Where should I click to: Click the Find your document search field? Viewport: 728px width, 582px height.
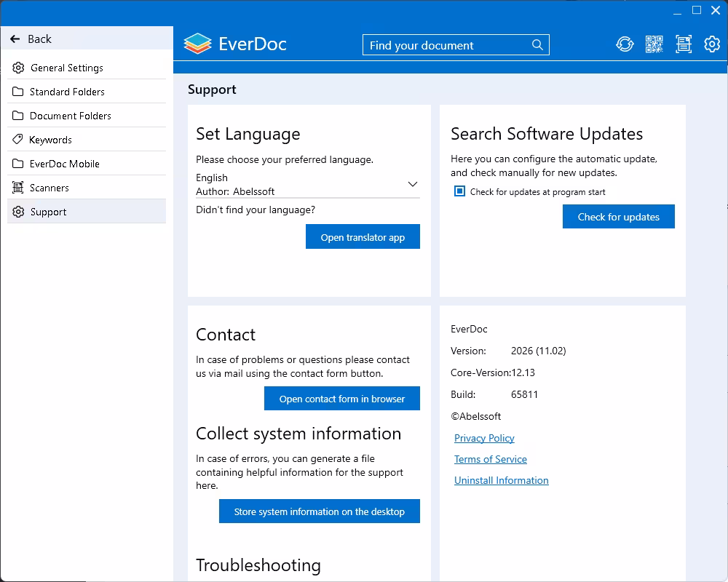point(456,45)
